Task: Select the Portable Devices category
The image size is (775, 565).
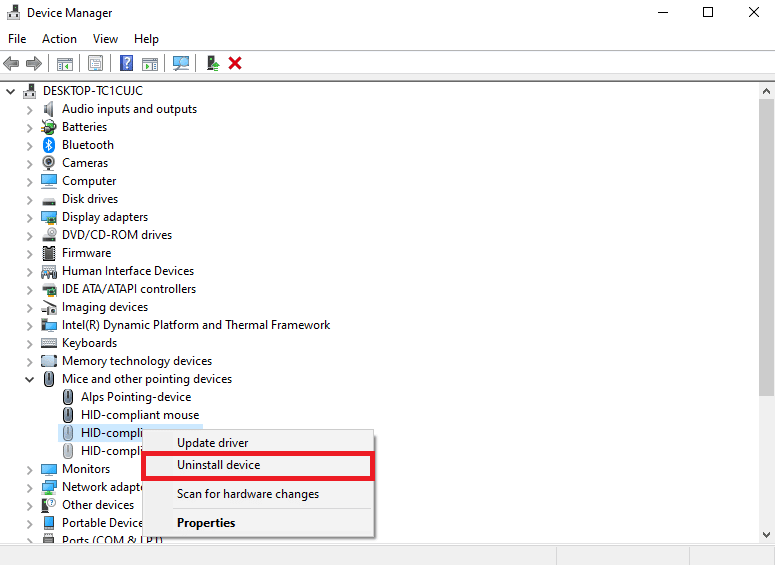Action: tap(102, 522)
